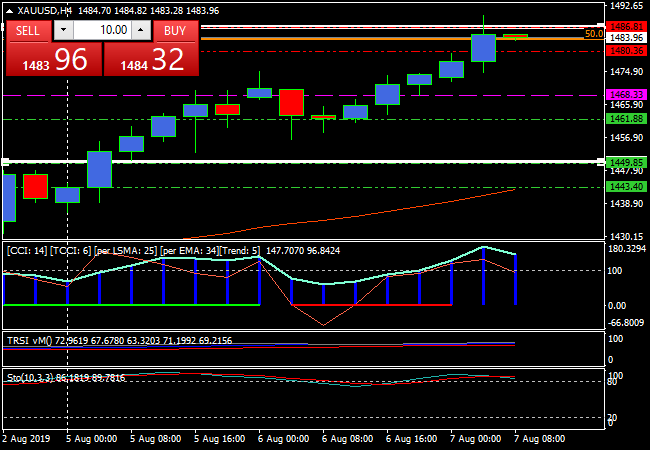Screen dimensions: 650x450
Task: Increase lot volume with up arrow
Action: click(x=142, y=30)
